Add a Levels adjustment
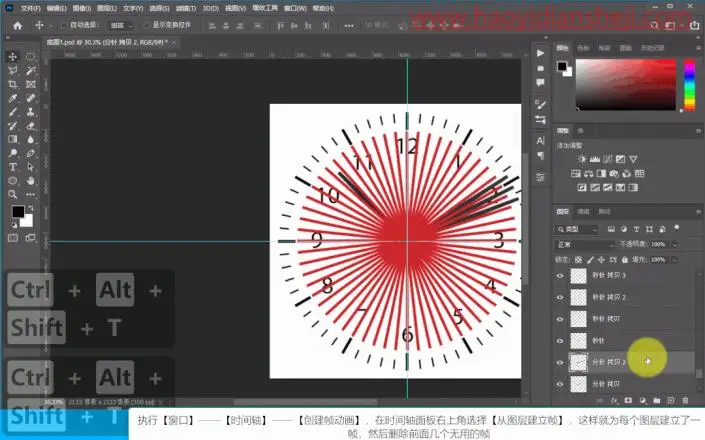This screenshot has height=440, width=705. (x=594, y=159)
